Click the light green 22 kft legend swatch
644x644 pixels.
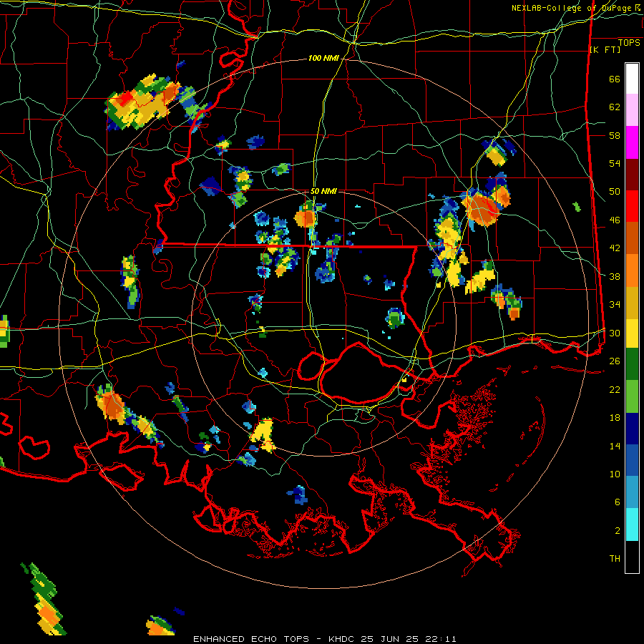(x=632, y=396)
